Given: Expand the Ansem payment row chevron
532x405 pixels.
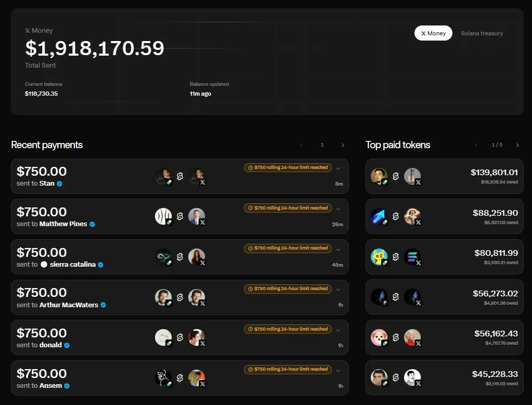Looking at the screenshot, I should 338,370.
